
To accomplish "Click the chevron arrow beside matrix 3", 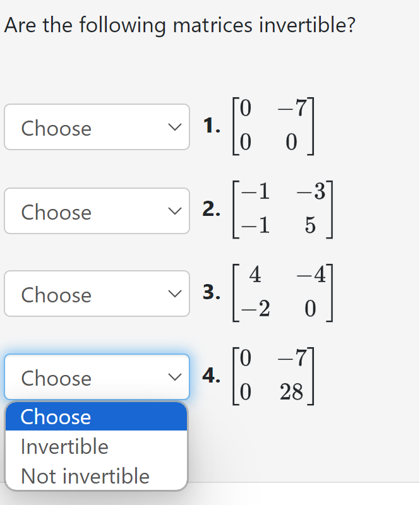I will pyautogui.click(x=175, y=294).
